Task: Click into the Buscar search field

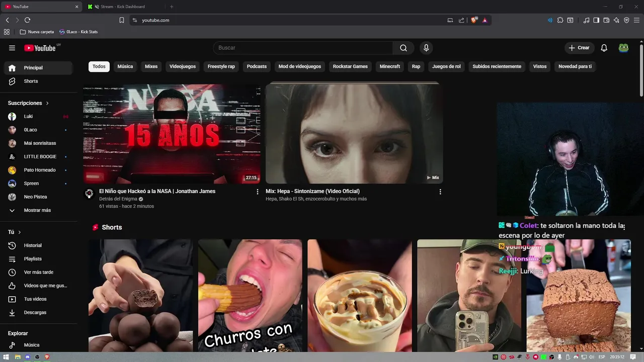Action: (x=303, y=48)
